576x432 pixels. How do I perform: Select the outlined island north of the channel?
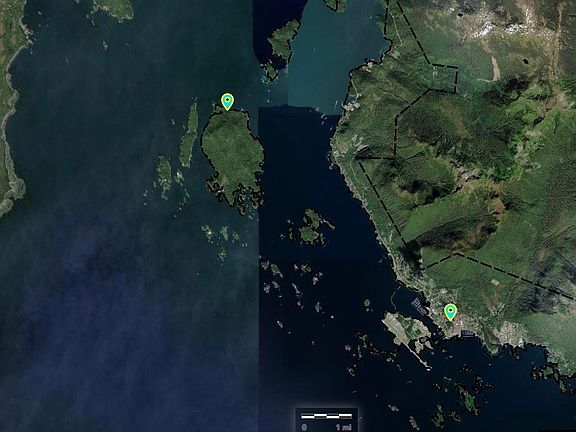(282, 48)
